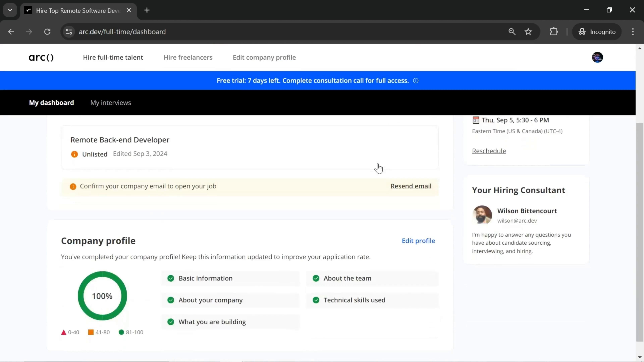Click Basic information checkmark item
This screenshot has height=362, width=644.
point(205,278)
